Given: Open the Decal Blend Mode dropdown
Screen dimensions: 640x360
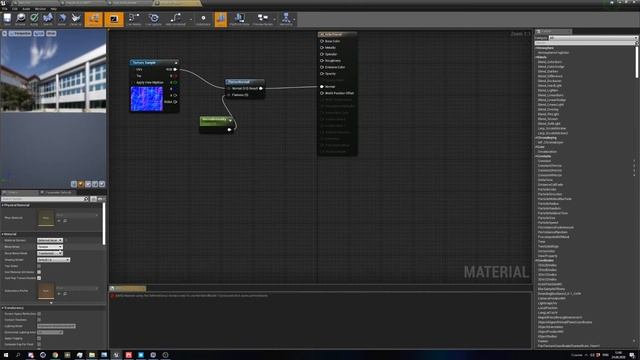Looking at the screenshot, I should coord(50,253).
